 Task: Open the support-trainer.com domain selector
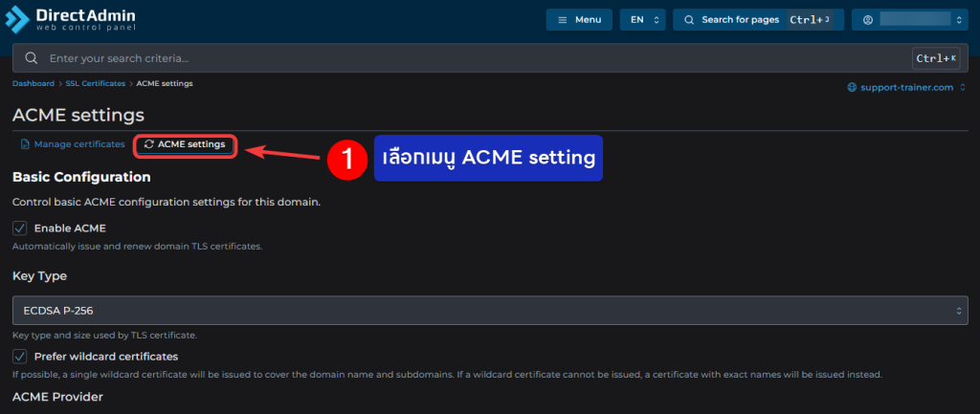pyautogui.click(x=906, y=87)
